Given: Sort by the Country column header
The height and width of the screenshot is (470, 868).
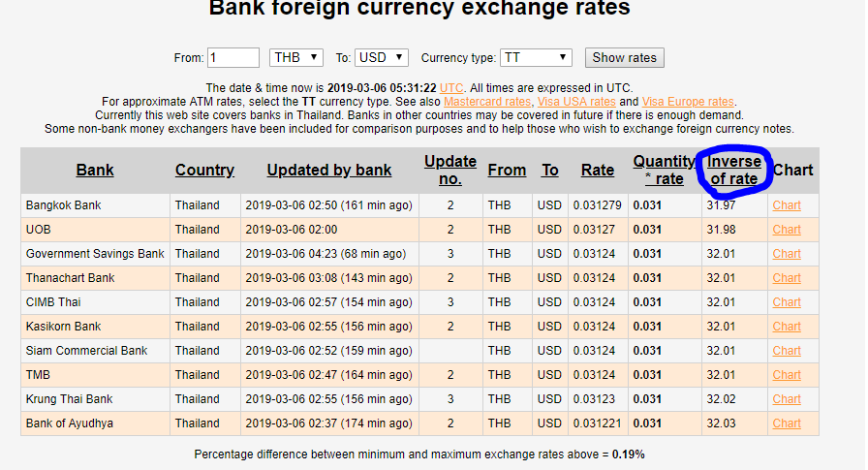Looking at the screenshot, I should click(x=204, y=170).
